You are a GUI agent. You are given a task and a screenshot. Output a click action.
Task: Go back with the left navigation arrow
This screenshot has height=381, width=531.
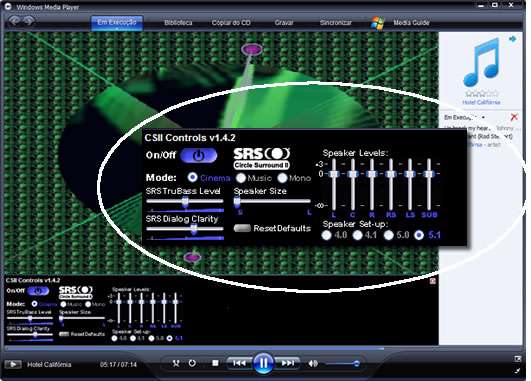tap(14, 20)
